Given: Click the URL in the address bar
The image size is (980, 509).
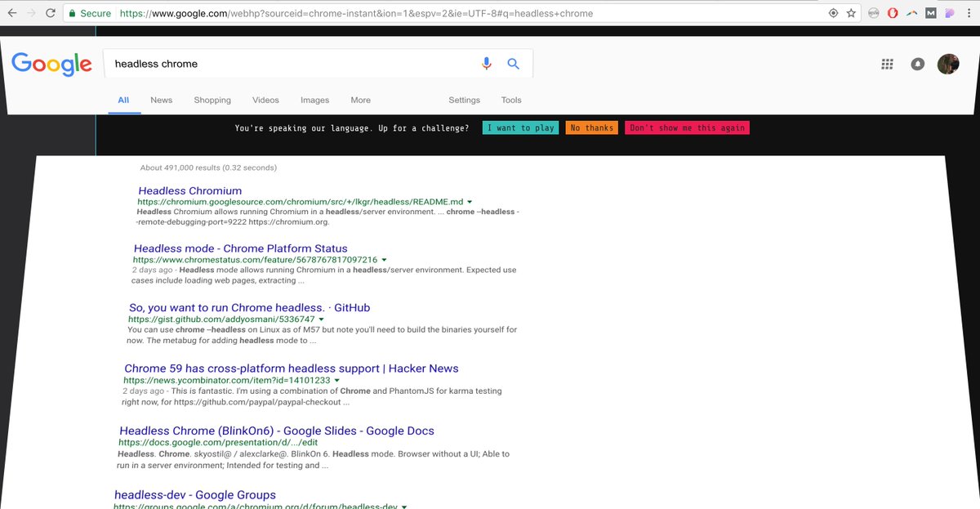Looking at the screenshot, I should [356, 13].
